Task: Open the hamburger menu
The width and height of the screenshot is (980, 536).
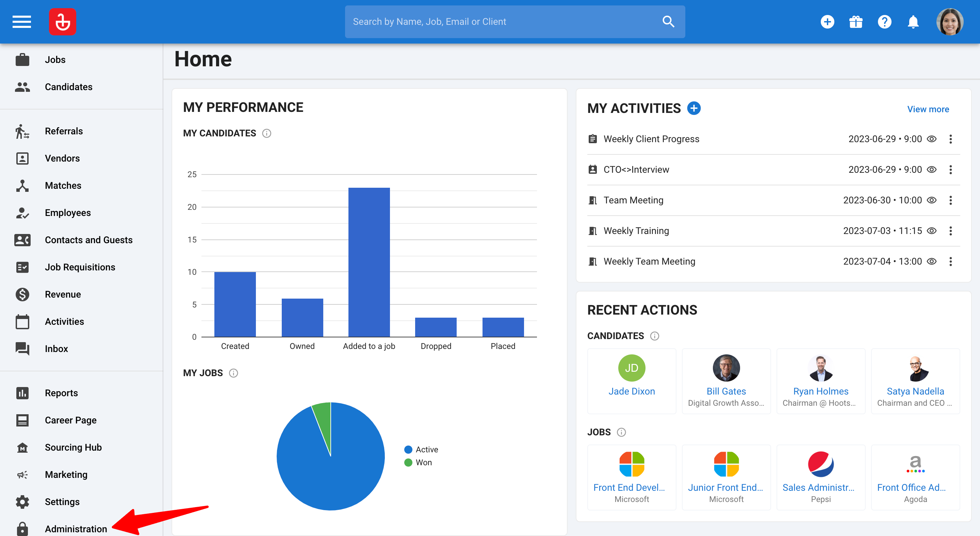Action: 22,22
